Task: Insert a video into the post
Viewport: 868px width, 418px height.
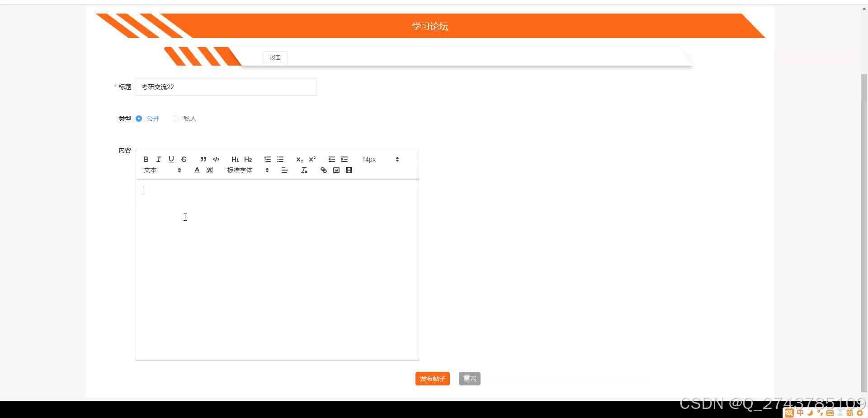Action: (349, 170)
